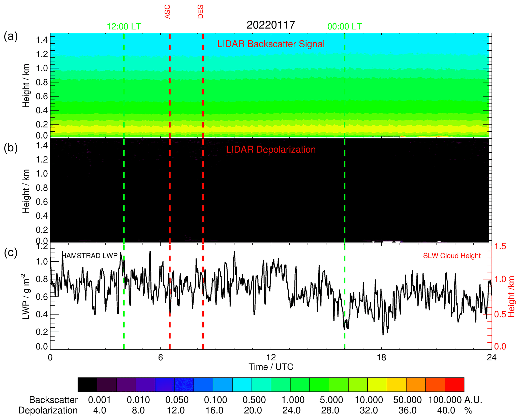Click the 20220117 date title

click(271, 25)
